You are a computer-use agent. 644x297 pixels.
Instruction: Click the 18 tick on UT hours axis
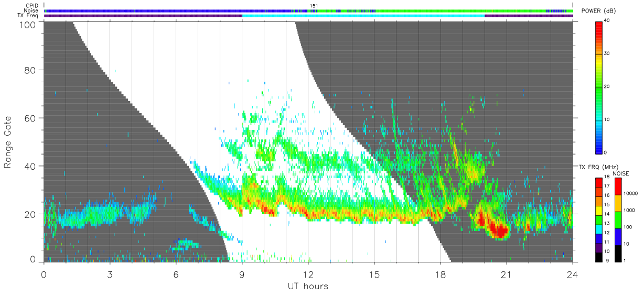440,274
